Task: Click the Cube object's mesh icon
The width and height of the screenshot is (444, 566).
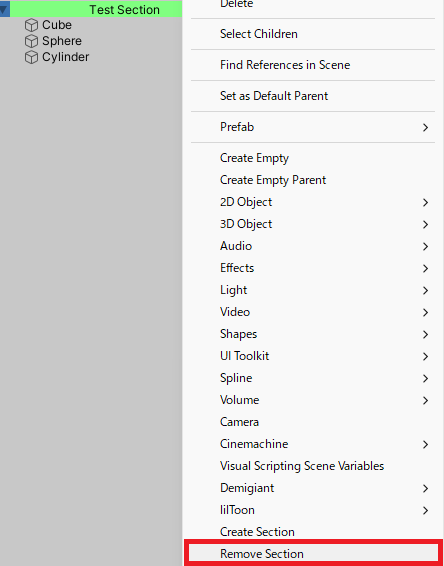Action: pyautogui.click(x=31, y=25)
